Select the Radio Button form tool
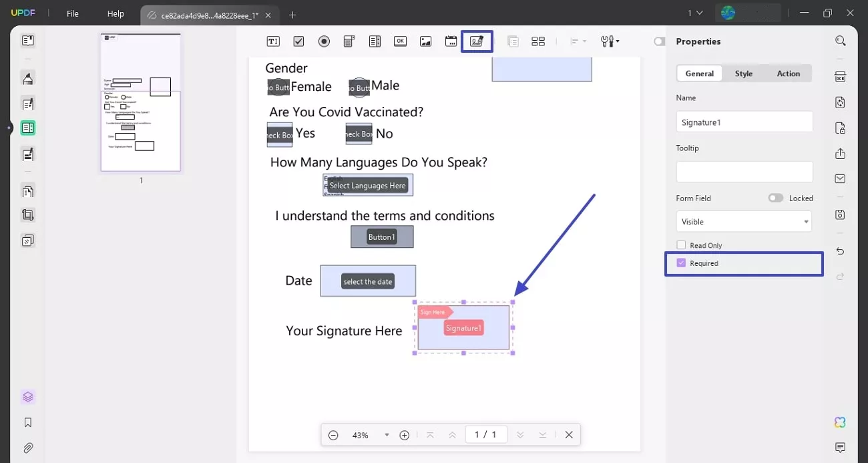This screenshot has height=463, width=868. pyautogui.click(x=324, y=41)
